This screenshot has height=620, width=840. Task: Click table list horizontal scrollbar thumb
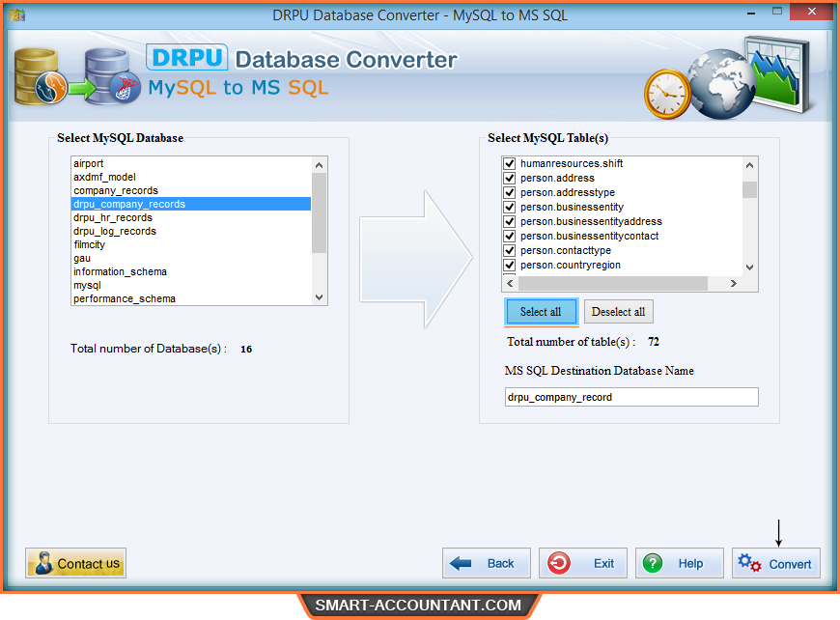click(613, 284)
